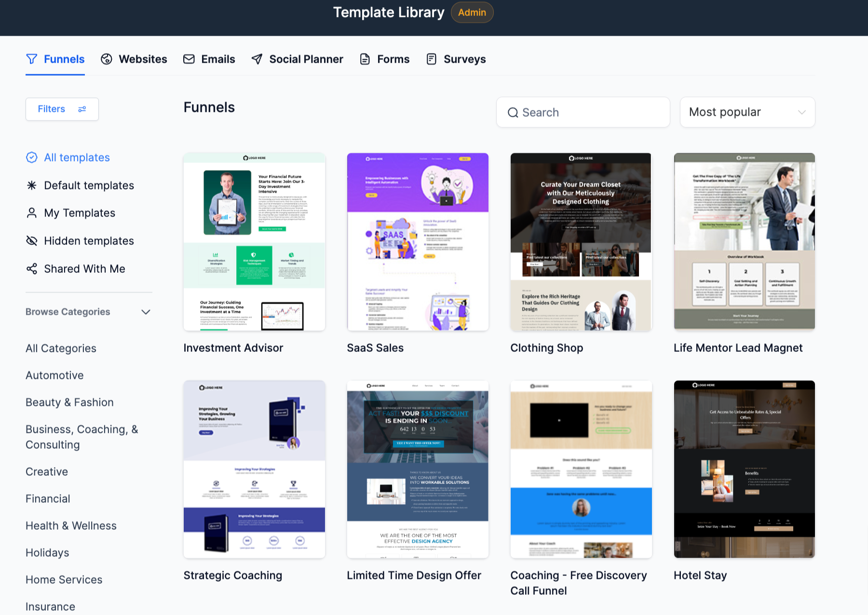This screenshot has width=868, height=615.
Task: Select the Funnels tab label
Action: (x=64, y=59)
